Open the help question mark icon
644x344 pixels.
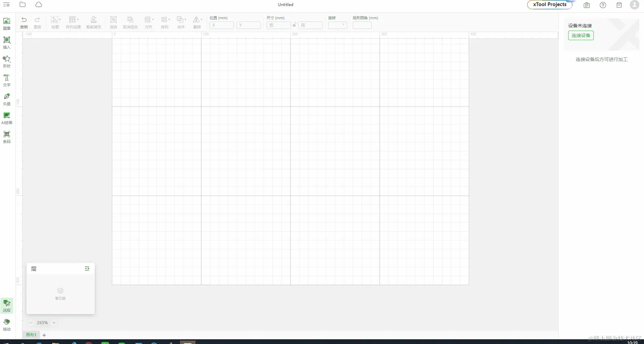pos(603,5)
